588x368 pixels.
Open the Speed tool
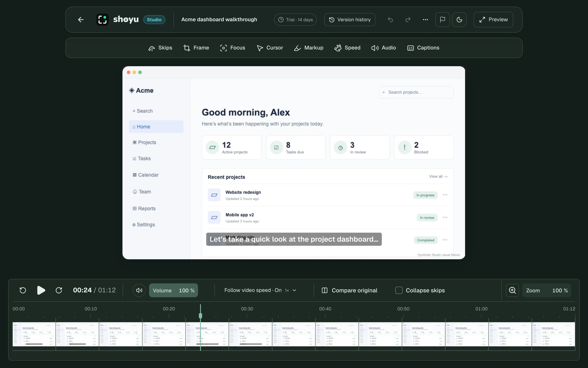[x=347, y=48]
